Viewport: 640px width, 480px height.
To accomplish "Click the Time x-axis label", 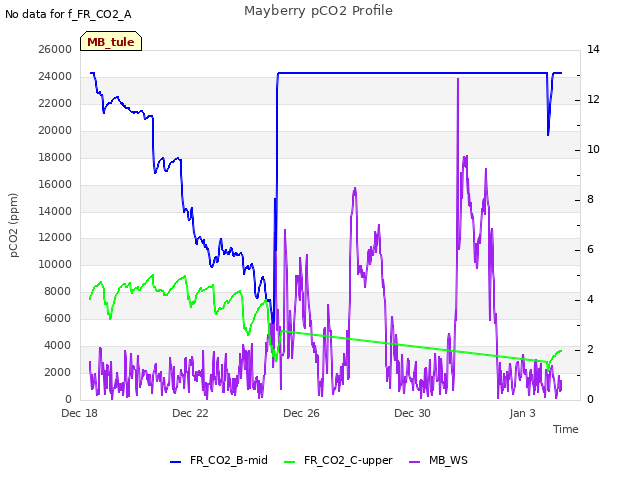I will tap(566, 429).
